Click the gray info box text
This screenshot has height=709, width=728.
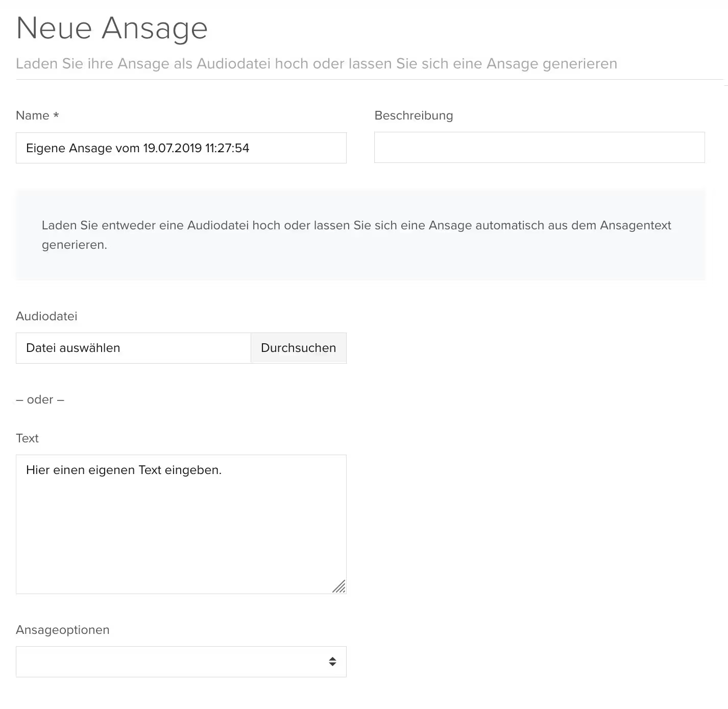tap(356, 235)
